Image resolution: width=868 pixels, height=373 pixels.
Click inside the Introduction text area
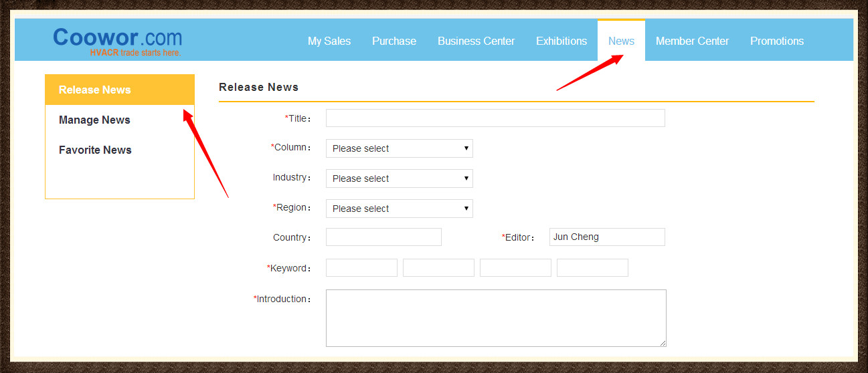[495, 318]
